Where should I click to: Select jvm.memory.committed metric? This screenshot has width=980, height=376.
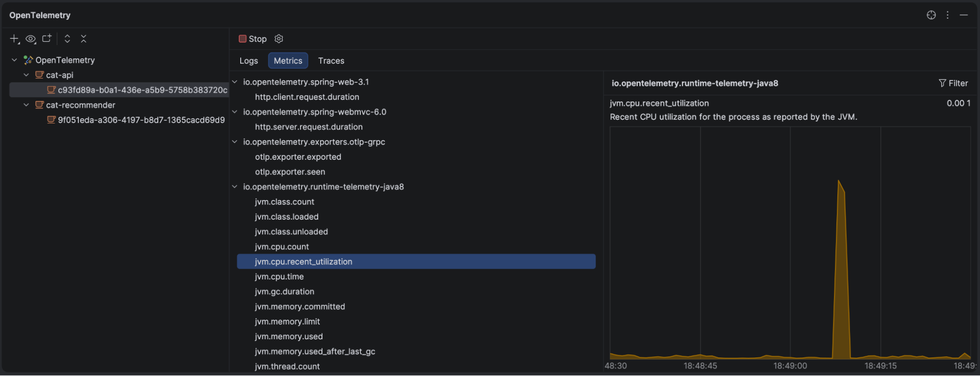300,306
